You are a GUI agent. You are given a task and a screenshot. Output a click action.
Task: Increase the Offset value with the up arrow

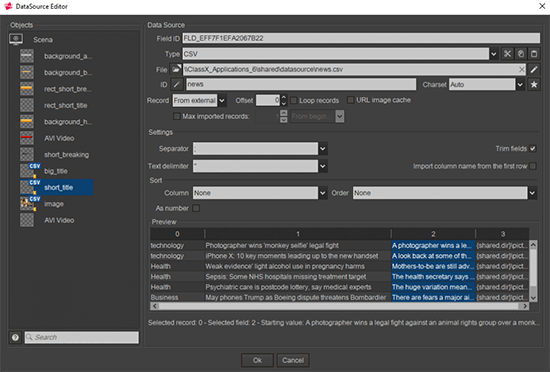click(x=284, y=97)
